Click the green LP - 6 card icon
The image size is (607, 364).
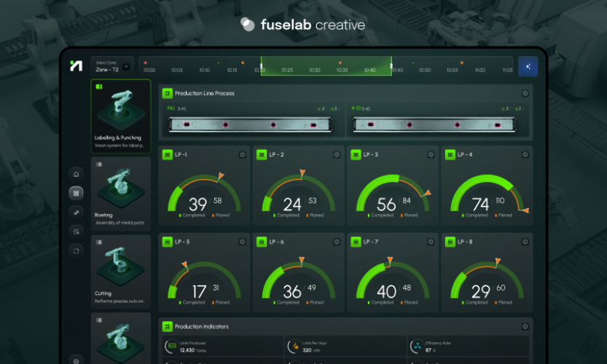(262, 242)
